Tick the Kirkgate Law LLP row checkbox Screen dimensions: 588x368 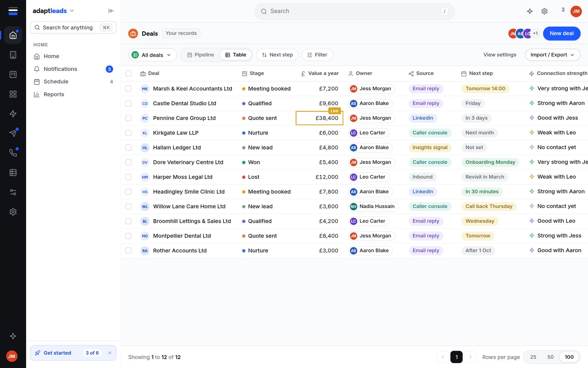[x=128, y=133]
